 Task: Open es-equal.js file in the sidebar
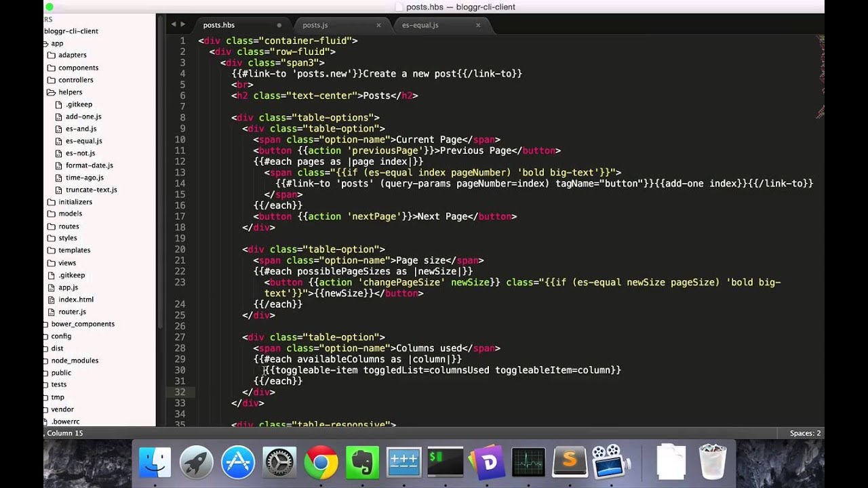tap(84, 141)
